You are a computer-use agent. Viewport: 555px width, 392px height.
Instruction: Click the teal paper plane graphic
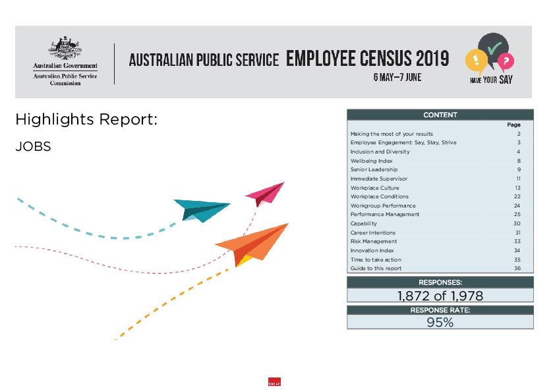[202, 211]
